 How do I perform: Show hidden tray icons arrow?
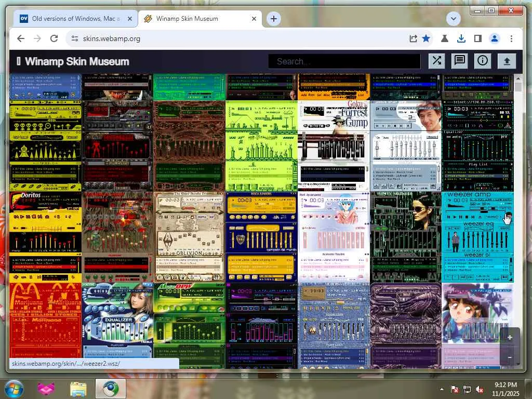pyautogui.click(x=442, y=389)
